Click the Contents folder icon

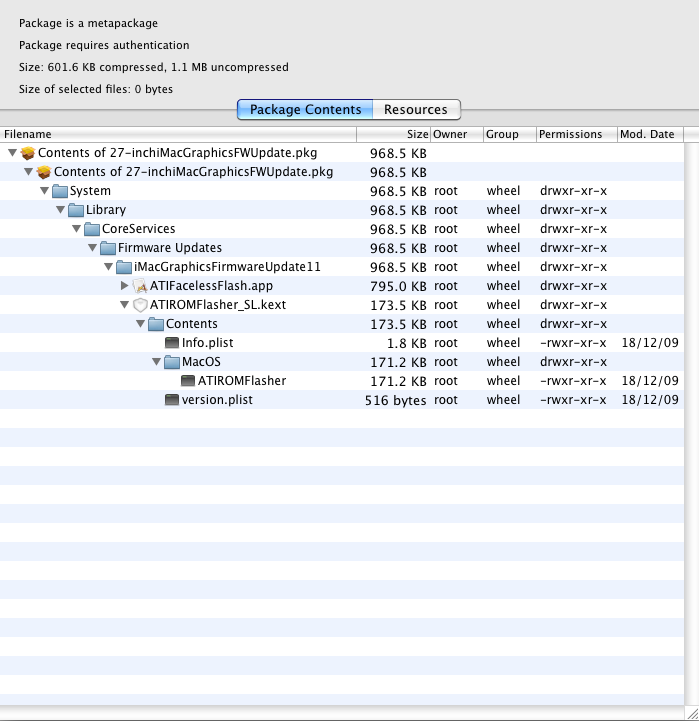pos(156,324)
